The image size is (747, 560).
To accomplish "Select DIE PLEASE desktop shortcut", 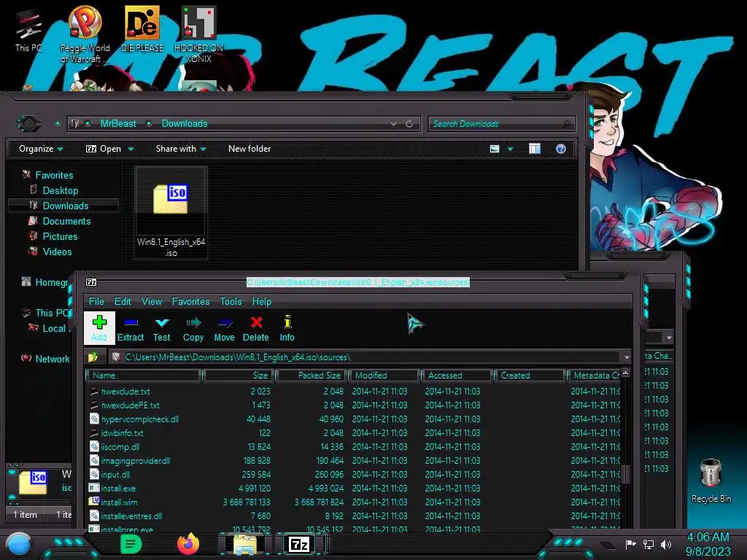I will tap(142, 29).
